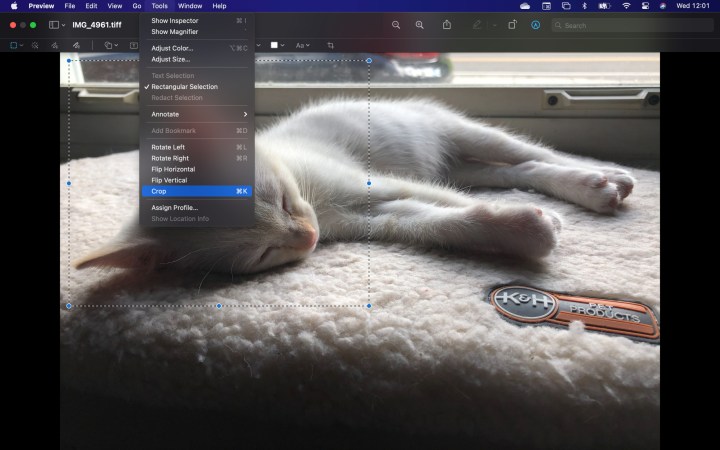Toggle the checked Rectangular Selection item

pos(197,87)
